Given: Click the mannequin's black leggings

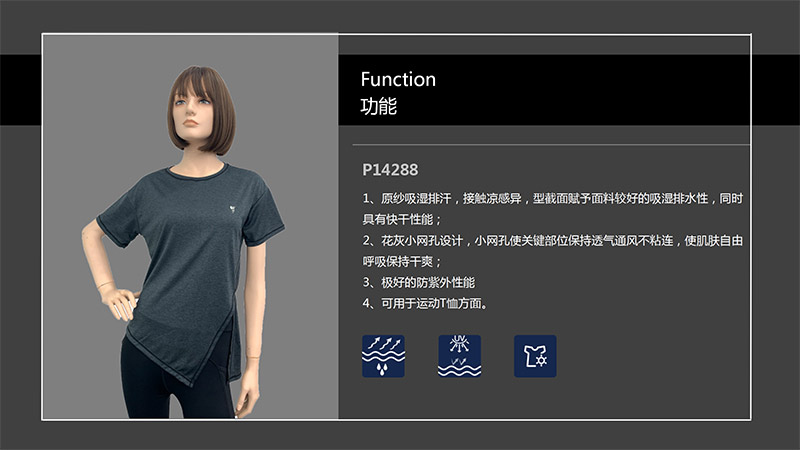Looking at the screenshot, I should click(x=173, y=383).
